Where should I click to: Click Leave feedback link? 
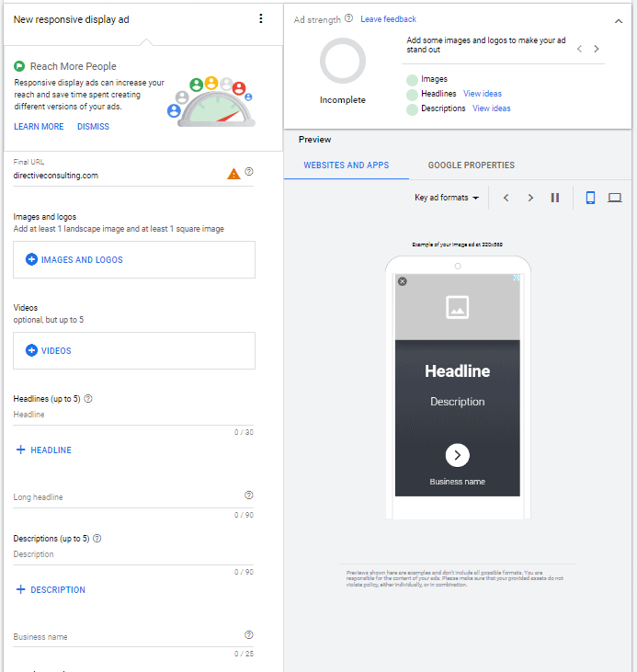click(388, 19)
